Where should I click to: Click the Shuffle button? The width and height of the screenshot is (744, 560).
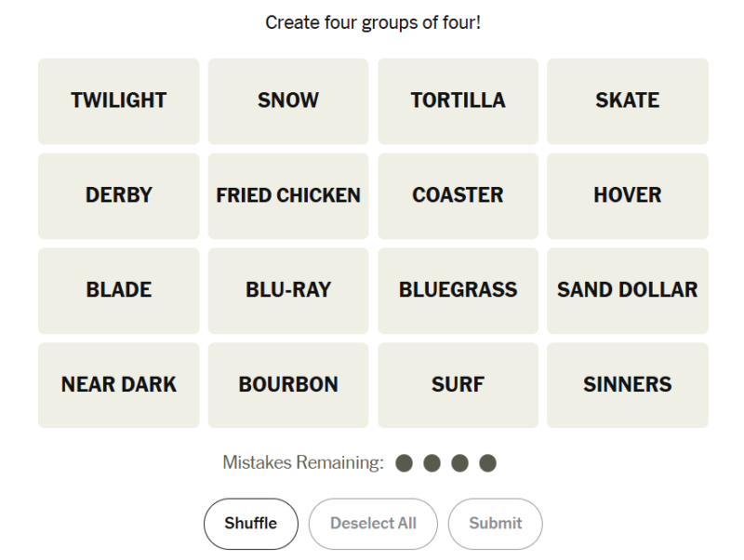251,524
